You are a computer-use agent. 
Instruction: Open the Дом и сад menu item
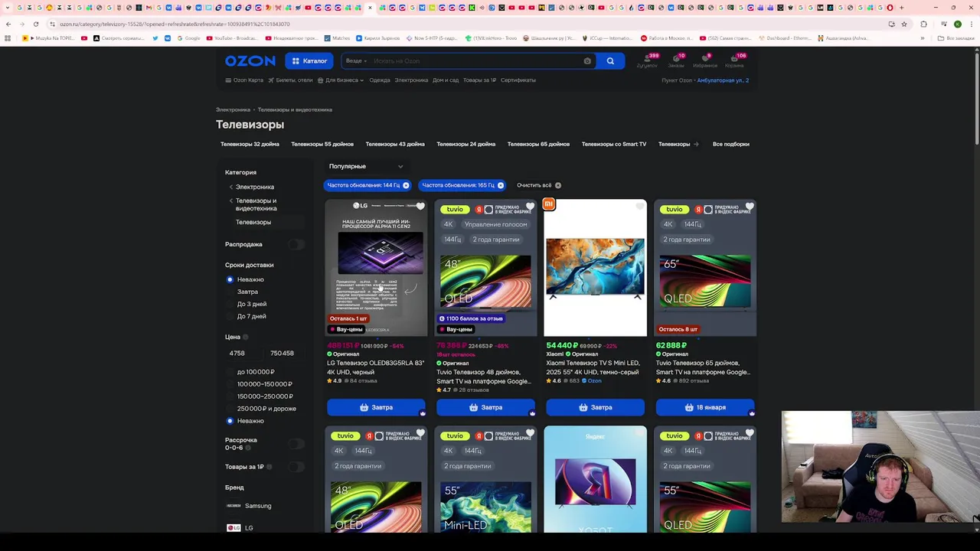(x=446, y=80)
